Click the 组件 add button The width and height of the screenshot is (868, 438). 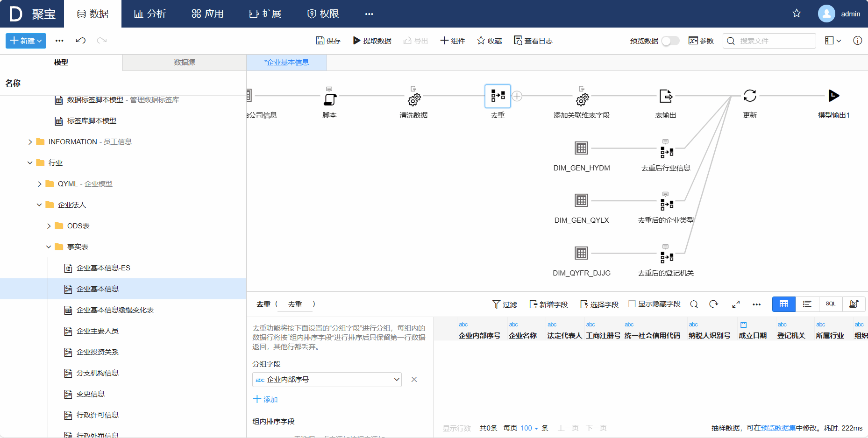453,41
